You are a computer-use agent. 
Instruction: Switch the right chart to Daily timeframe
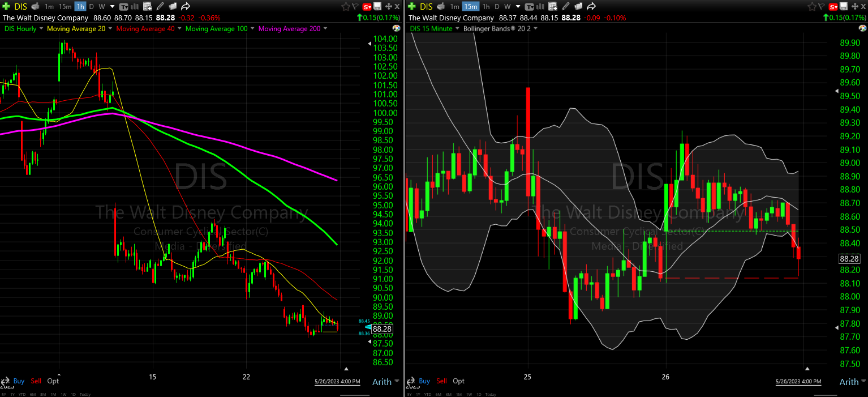(x=496, y=7)
